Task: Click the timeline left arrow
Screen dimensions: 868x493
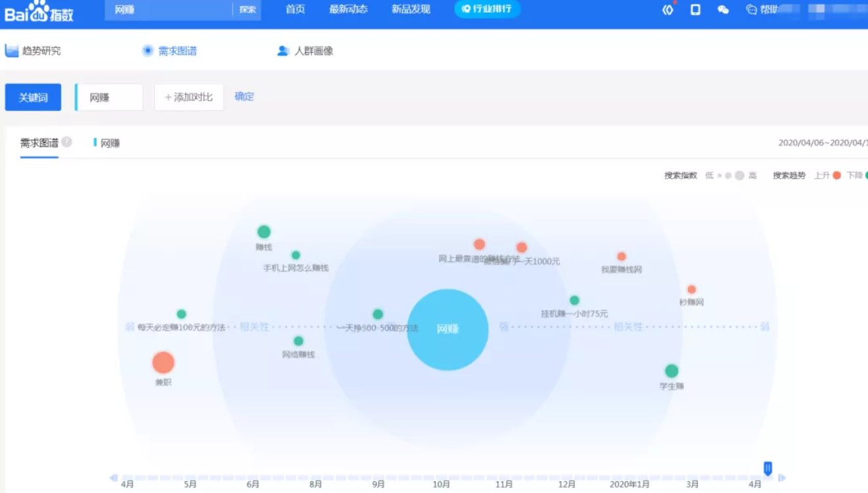Action: pyautogui.click(x=114, y=478)
